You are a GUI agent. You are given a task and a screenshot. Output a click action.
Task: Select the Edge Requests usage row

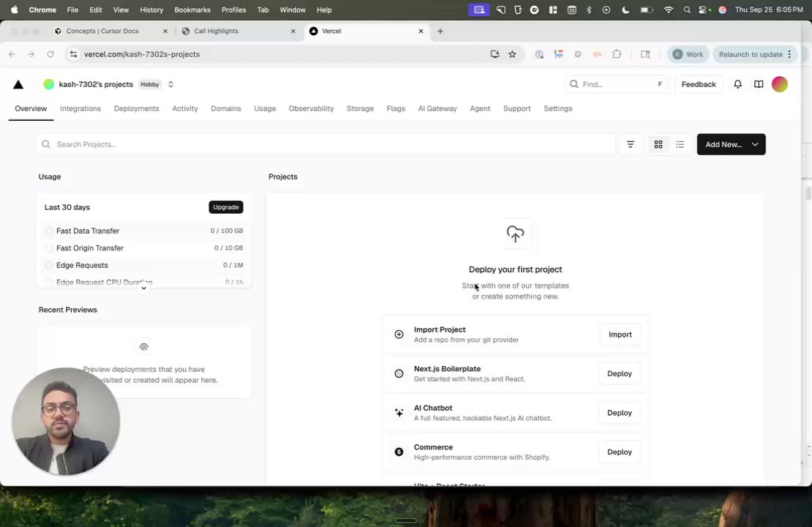tap(144, 265)
